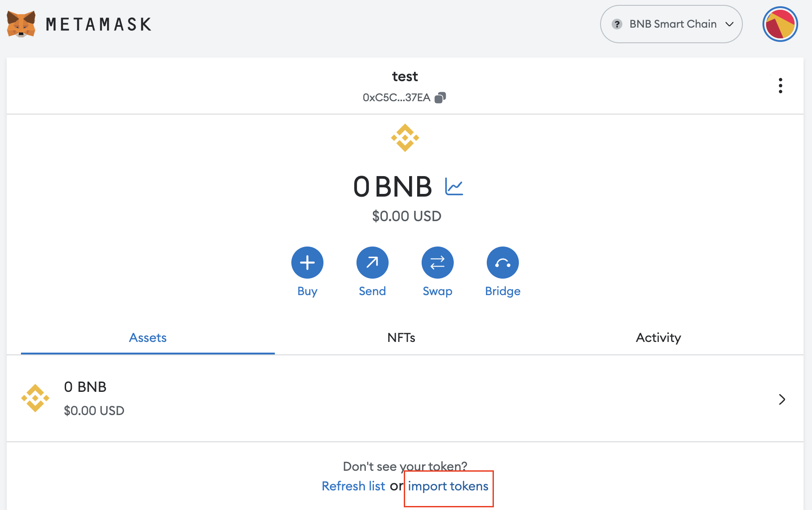Click the MetaMask fox logo
This screenshot has height=510, width=812.
tap(21, 24)
